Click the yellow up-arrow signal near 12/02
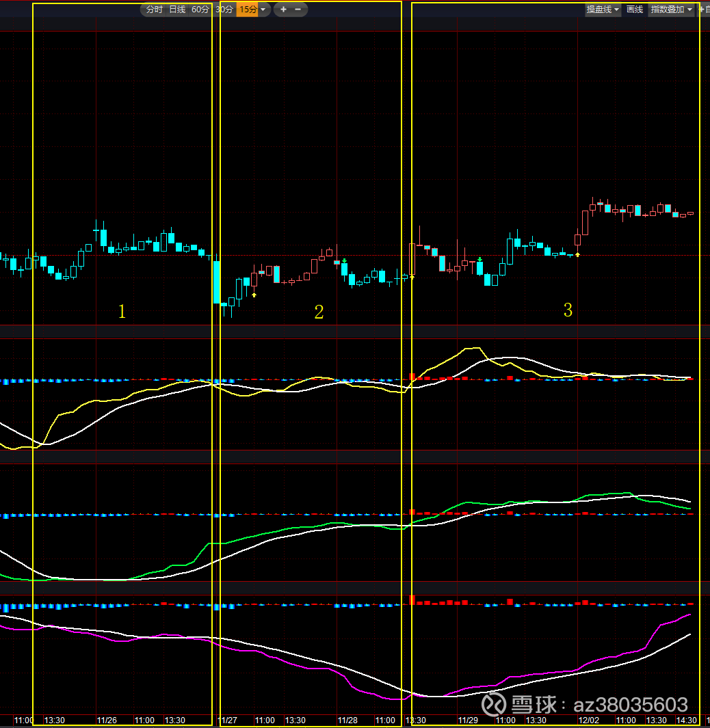 (577, 254)
